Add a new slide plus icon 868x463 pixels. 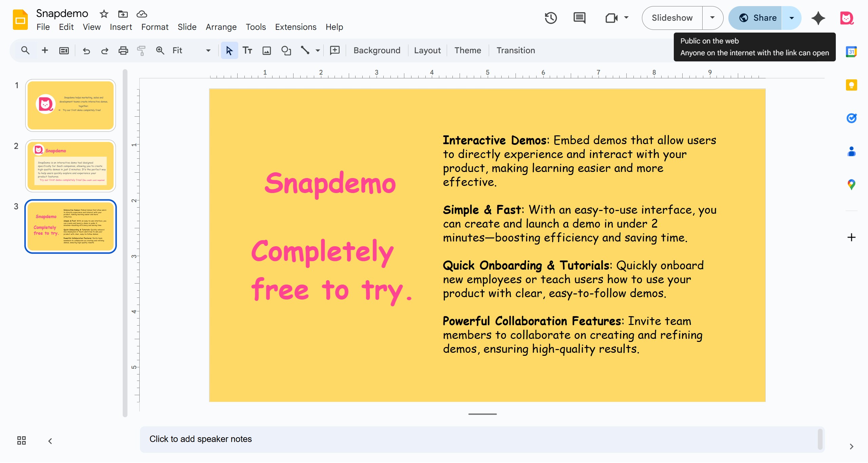[45, 51]
